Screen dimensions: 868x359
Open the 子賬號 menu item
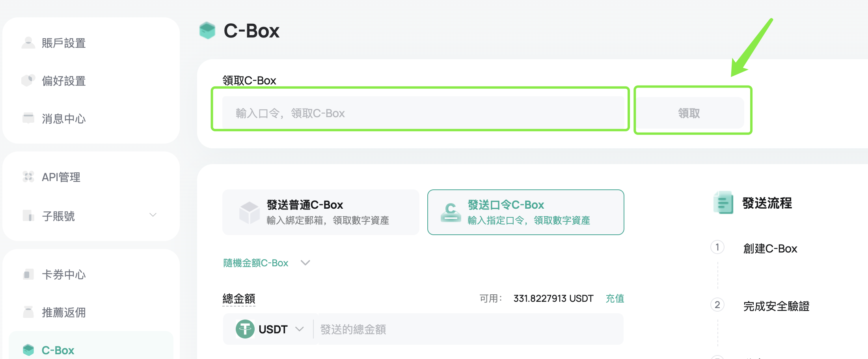coord(58,216)
